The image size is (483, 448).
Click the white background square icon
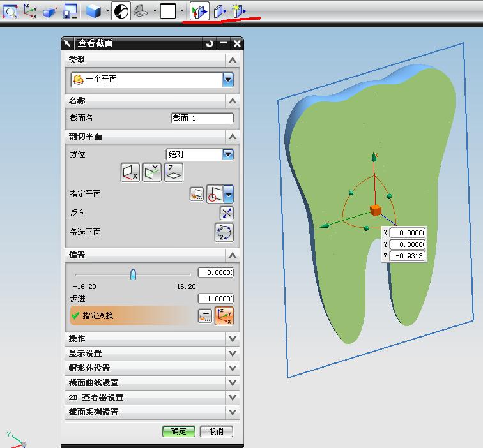168,11
